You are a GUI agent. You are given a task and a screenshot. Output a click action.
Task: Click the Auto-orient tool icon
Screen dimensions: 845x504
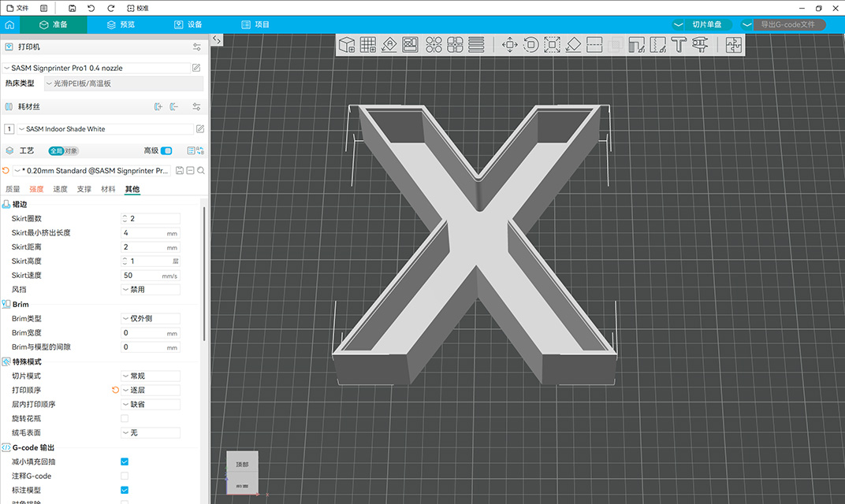coord(389,45)
